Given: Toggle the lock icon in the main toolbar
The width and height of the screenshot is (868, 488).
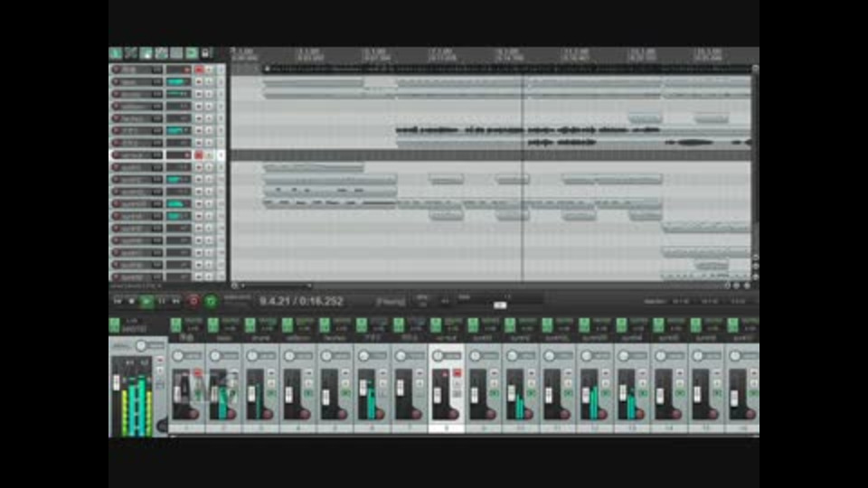Looking at the screenshot, I should pos(206,53).
